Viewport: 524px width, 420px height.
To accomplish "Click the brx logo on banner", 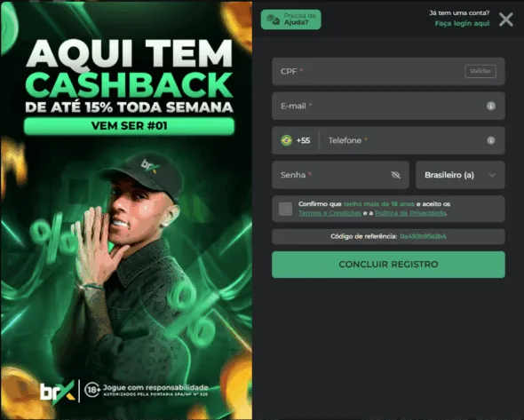I will (58, 392).
